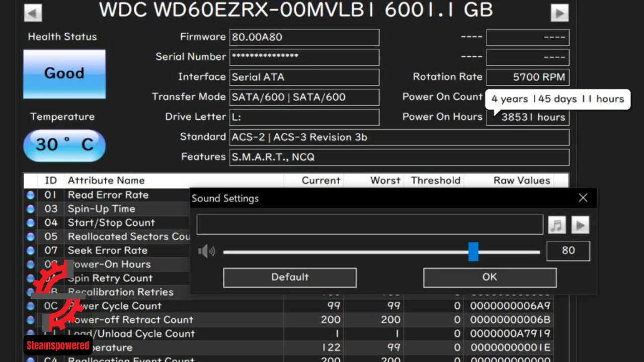The image size is (644, 362).
Task: Click the Standard field ACS-2 | ACS-3
Action: click(x=399, y=137)
